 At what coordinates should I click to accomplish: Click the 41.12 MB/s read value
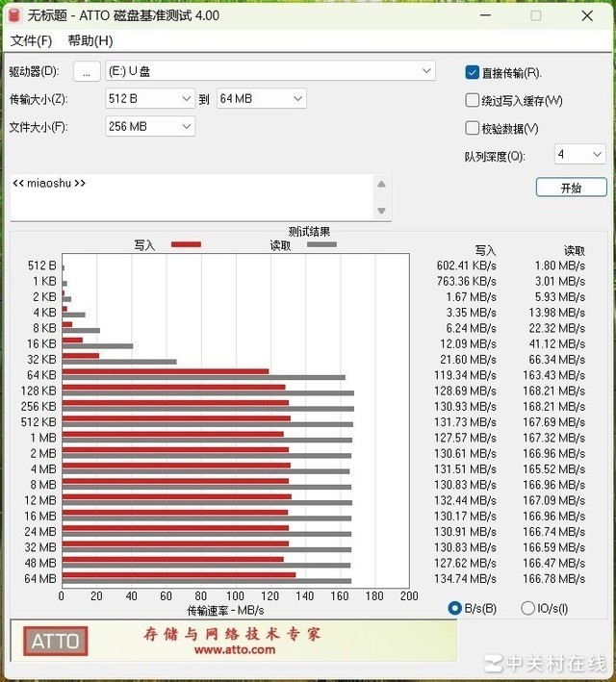(556, 343)
